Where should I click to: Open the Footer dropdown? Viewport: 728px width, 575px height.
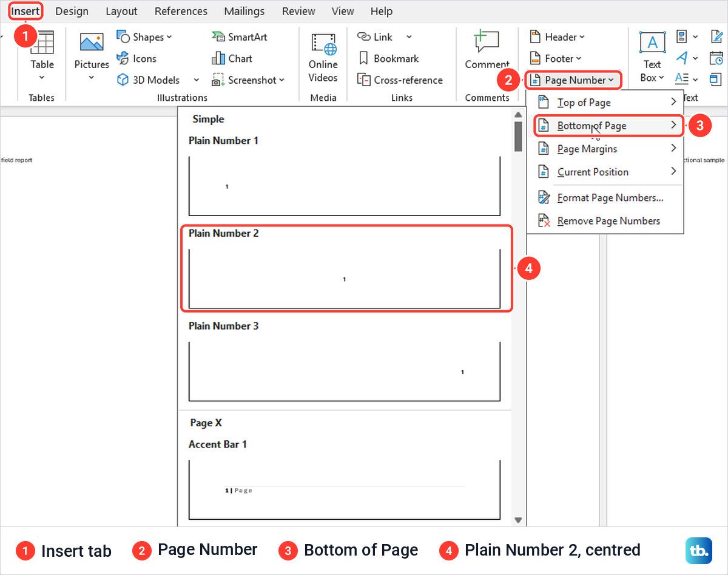[556, 58]
